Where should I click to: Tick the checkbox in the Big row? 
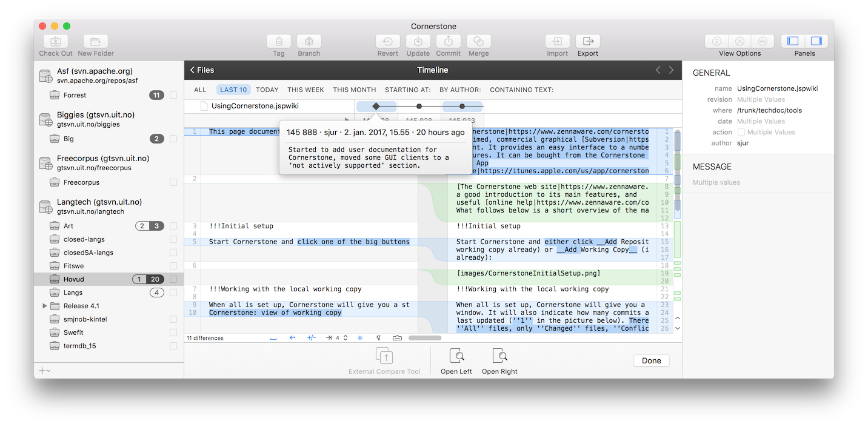coord(173,139)
